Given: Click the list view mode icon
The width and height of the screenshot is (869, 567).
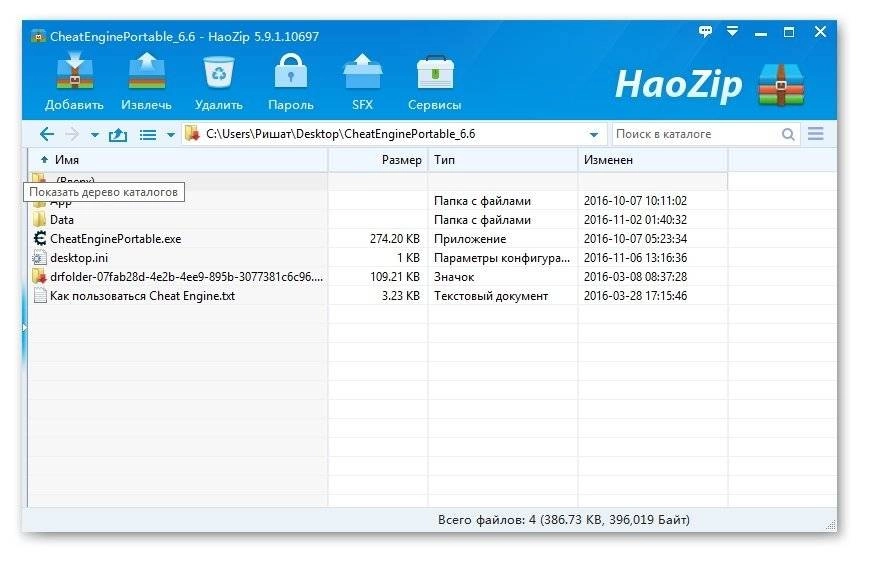Looking at the screenshot, I should (147, 135).
